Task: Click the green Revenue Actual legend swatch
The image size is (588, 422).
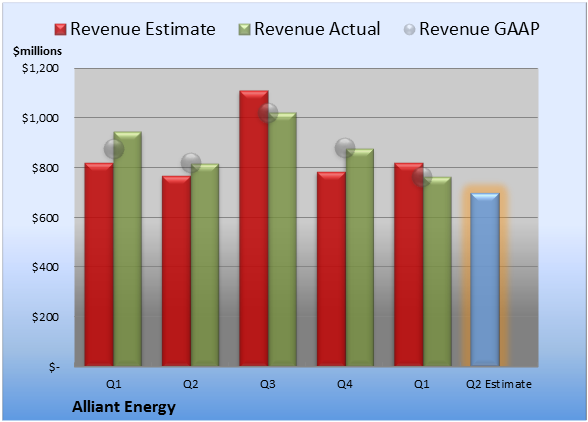Action: tap(244, 30)
